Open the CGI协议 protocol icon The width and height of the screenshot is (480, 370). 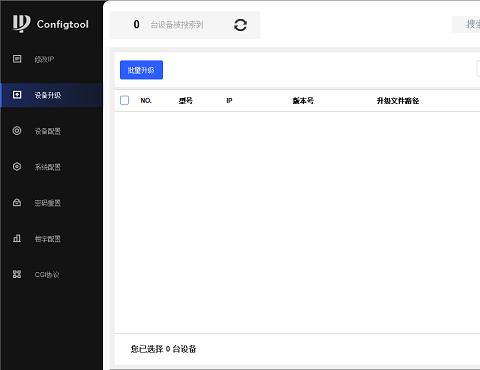pos(17,274)
